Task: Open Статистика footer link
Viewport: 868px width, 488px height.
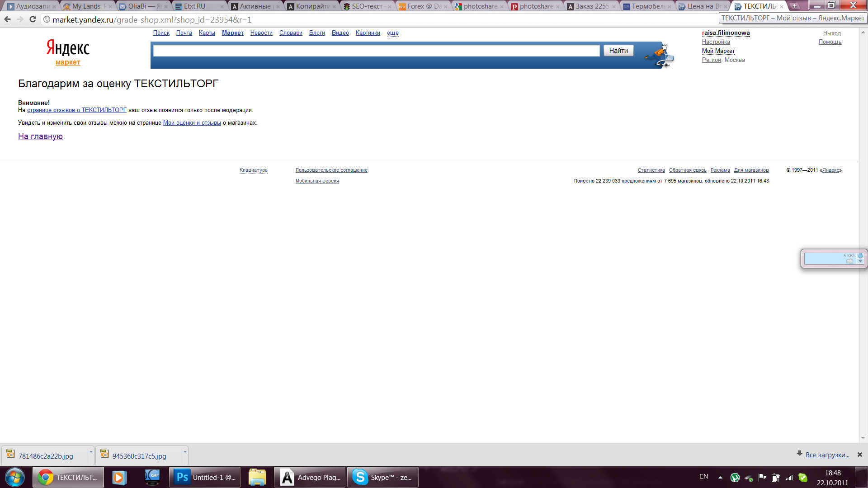Action: click(x=651, y=170)
